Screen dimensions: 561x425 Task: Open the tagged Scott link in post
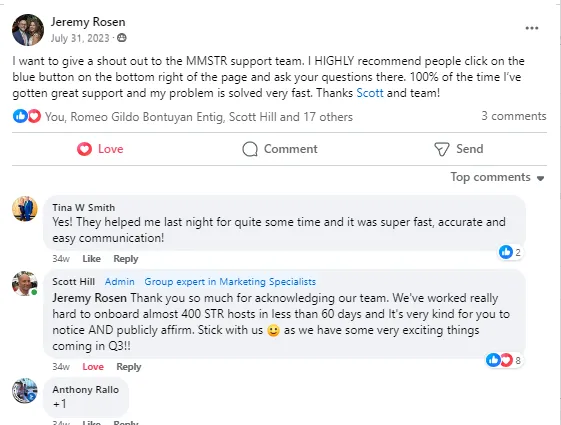[x=370, y=93]
